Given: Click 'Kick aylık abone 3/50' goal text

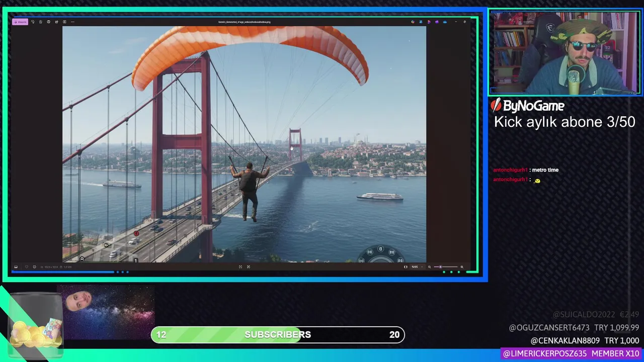Looking at the screenshot, I should click(x=565, y=122).
